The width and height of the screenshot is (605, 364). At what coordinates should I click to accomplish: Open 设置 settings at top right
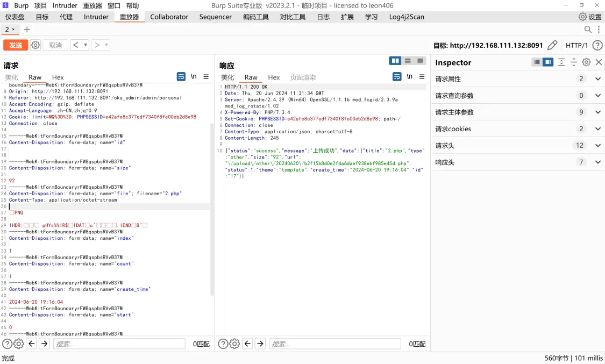pos(590,17)
